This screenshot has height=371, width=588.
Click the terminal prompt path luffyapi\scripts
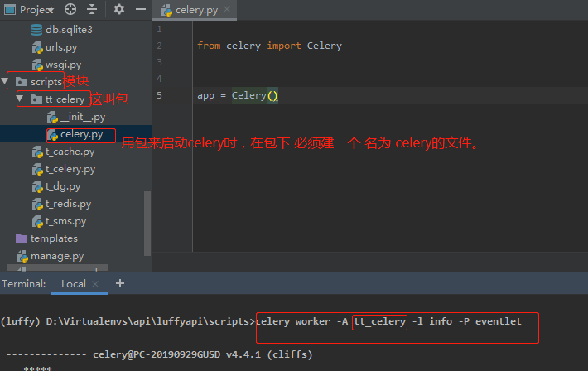pos(205,321)
